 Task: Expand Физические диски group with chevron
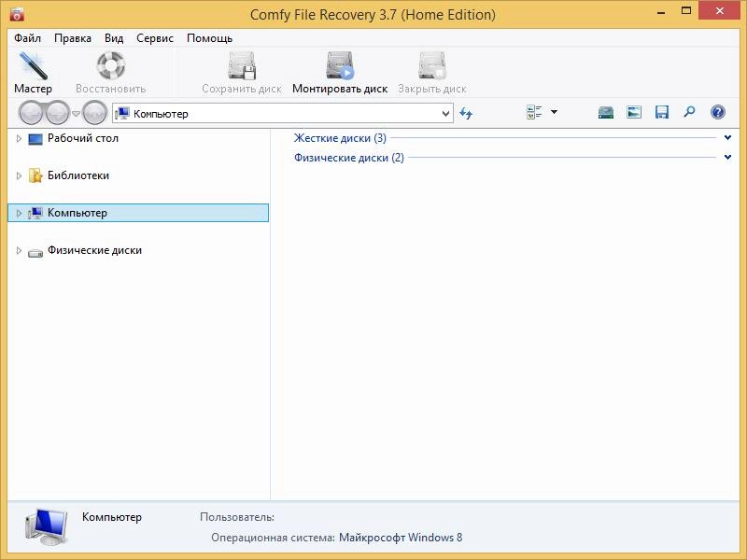pyautogui.click(x=727, y=157)
